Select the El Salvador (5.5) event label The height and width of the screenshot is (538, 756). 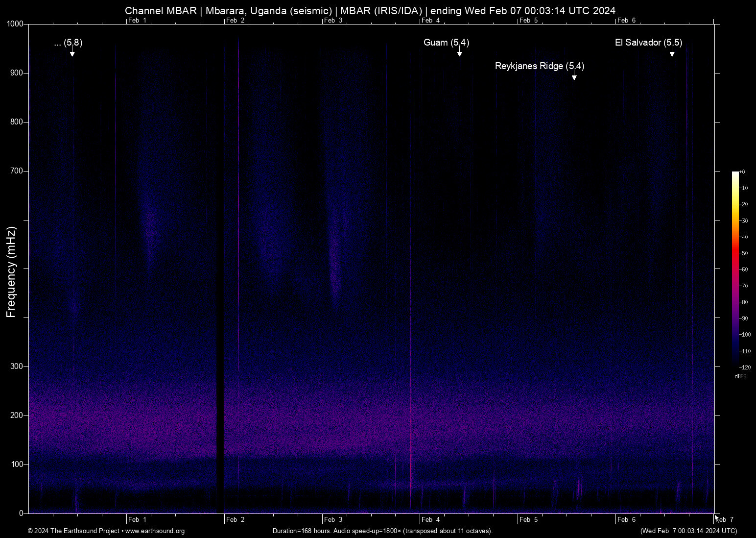point(648,43)
